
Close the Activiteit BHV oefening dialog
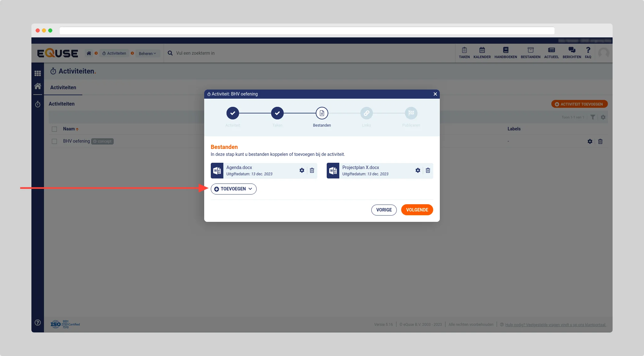point(435,94)
